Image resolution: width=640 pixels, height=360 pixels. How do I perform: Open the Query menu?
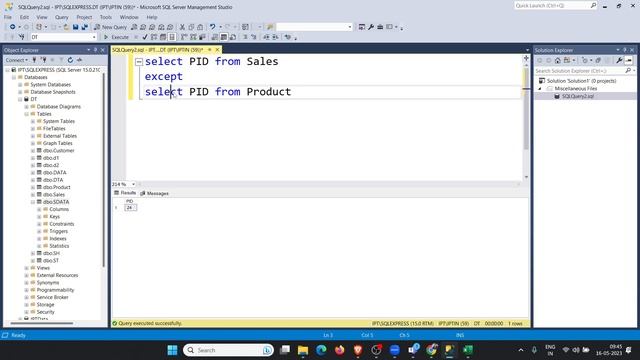click(62, 17)
